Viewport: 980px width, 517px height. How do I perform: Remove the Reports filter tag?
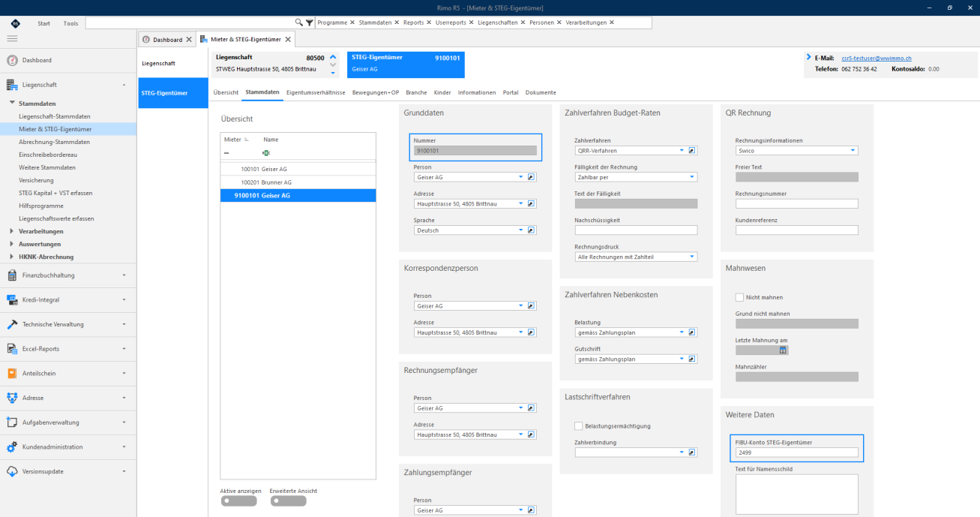click(429, 23)
